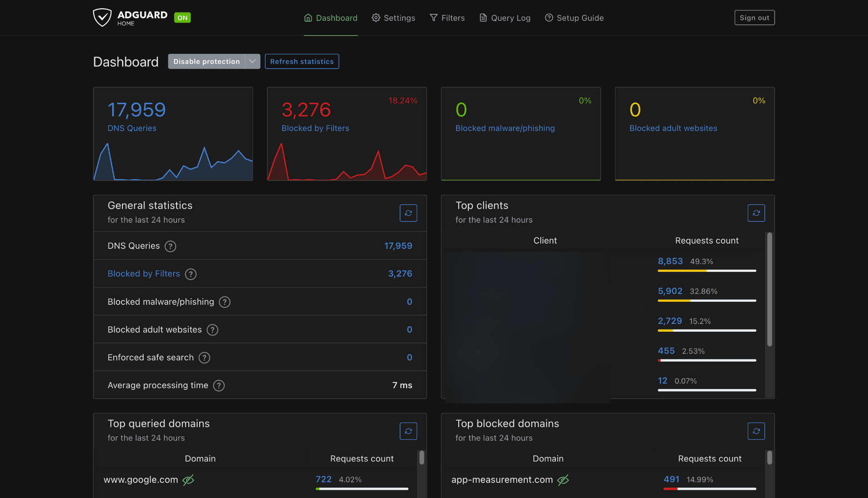
Task: Click help icon next to Enforced safe search
Action: click(x=204, y=357)
